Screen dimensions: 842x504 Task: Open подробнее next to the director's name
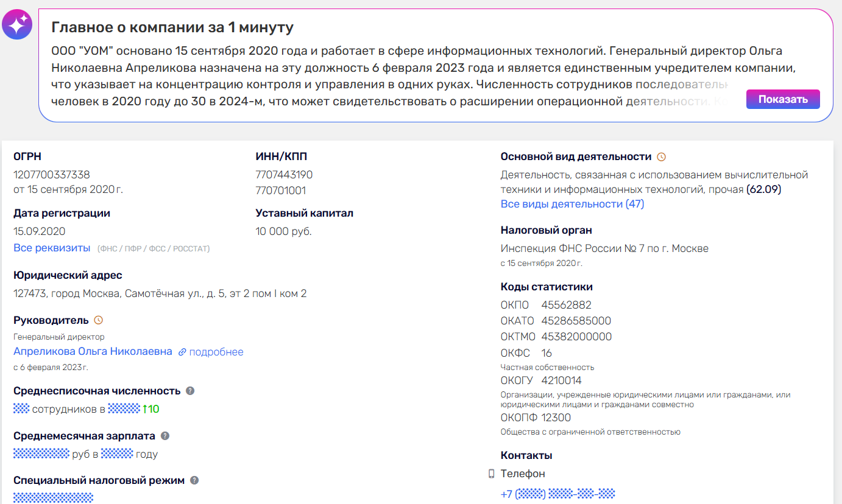pos(218,352)
